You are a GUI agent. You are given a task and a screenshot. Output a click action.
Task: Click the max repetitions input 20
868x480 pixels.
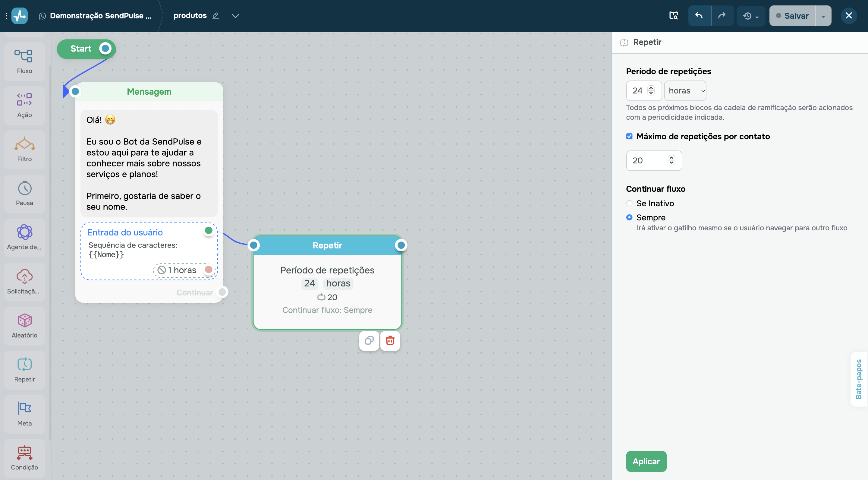click(654, 160)
